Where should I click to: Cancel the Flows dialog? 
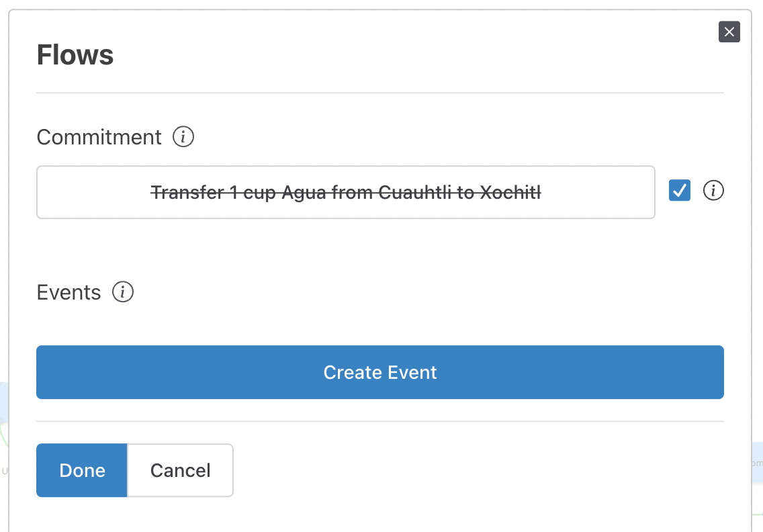point(180,470)
